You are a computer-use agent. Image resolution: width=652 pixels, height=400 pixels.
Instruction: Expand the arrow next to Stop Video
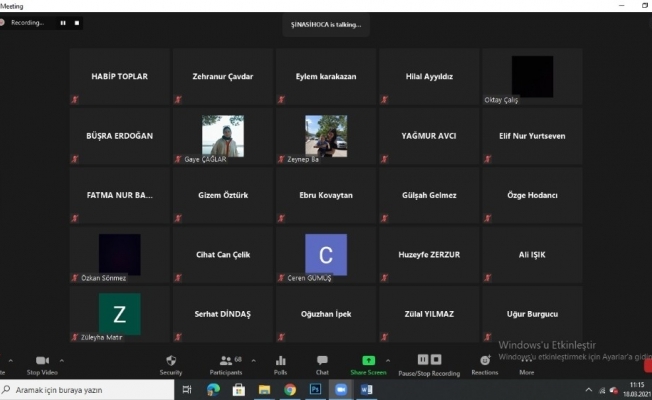click(x=62, y=359)
